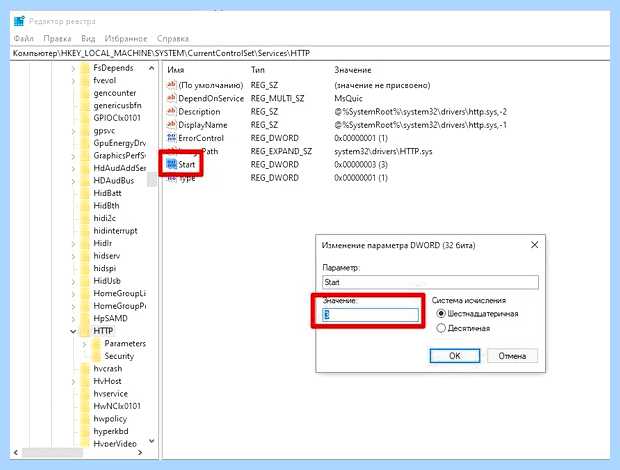Expand the HDAudBus key
Screen dimensions: 620x470
pyautogui.click(x=73, y=181)
